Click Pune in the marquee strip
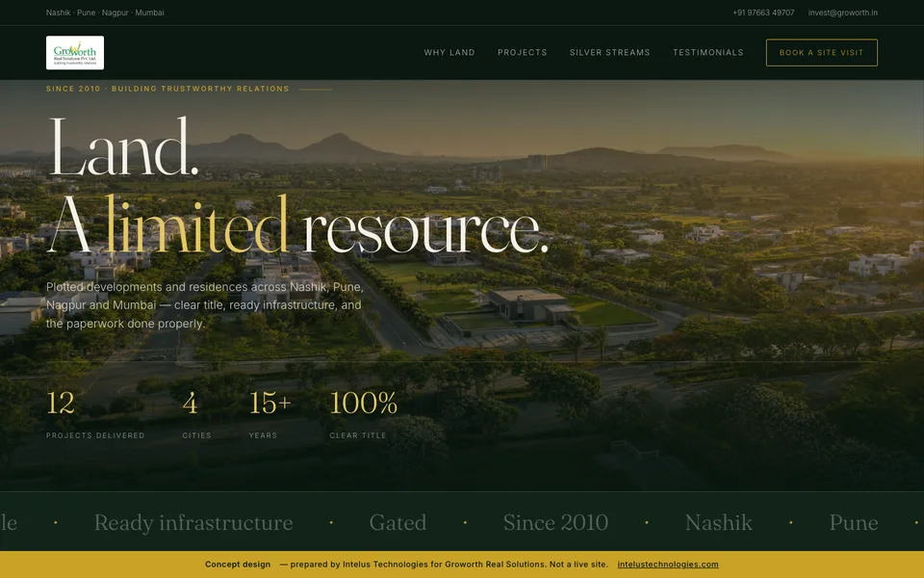Image resolution: width=924 pixels, height=578 pixels. [x=854, y=522]
